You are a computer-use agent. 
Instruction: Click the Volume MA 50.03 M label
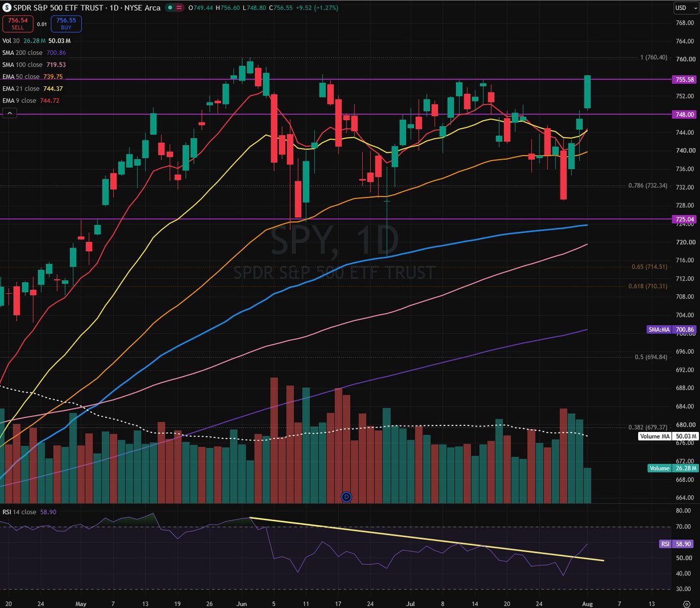(667, 436)
